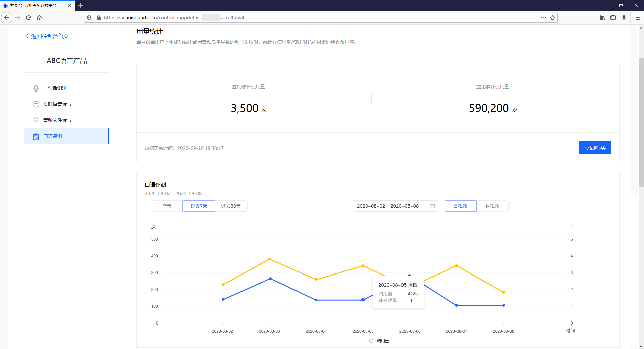
Task: Click the 立即购买 button
Action: (595, 148)
